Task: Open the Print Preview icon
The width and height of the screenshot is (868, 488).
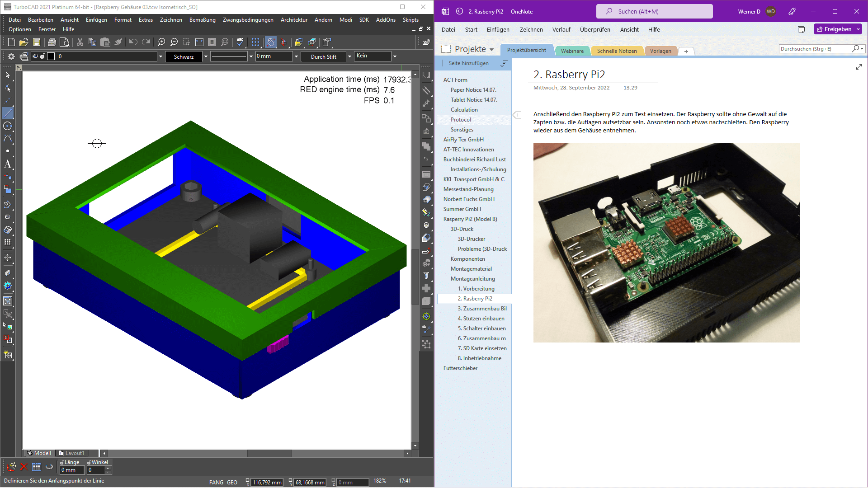Action: [x=65, y=42]
